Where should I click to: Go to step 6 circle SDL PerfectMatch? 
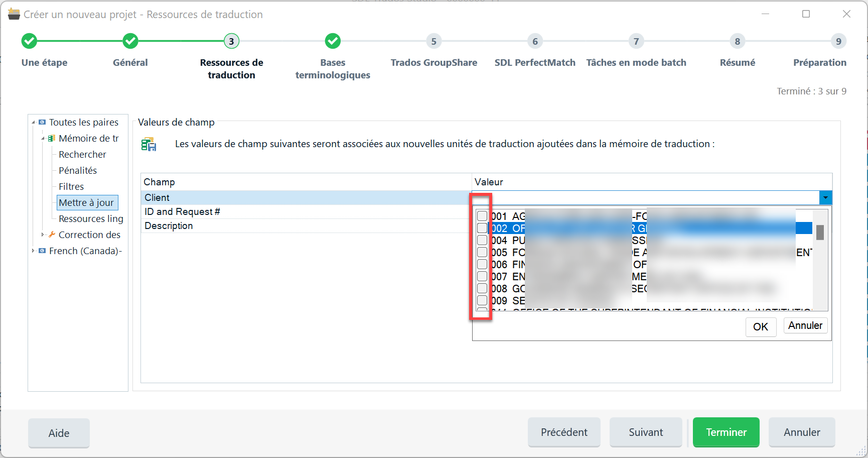[535, 41]
